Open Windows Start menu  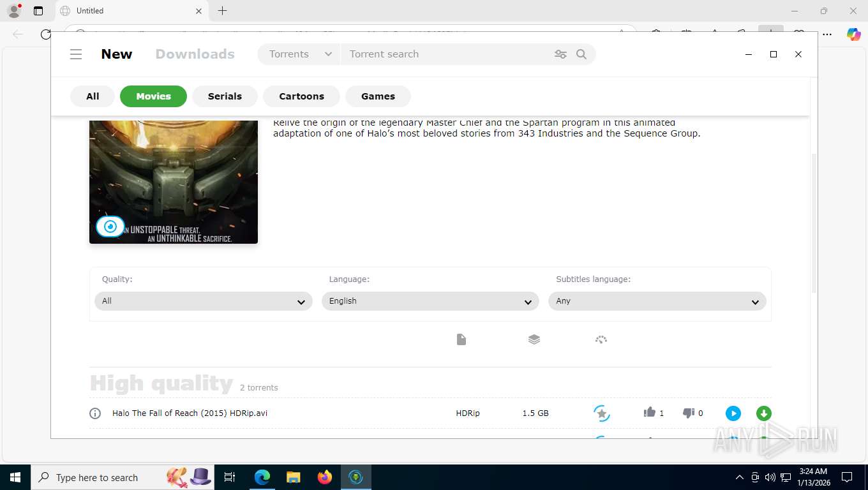tap(15, 477)
